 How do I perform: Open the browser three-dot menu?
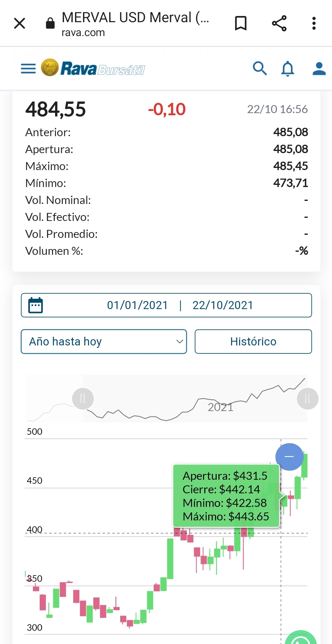click(x=314, y=23)
